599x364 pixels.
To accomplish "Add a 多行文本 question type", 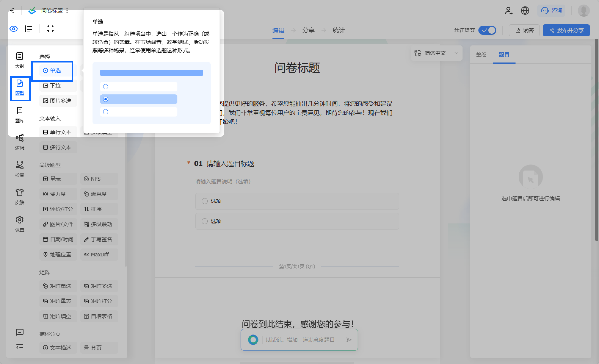I will 58,147.
